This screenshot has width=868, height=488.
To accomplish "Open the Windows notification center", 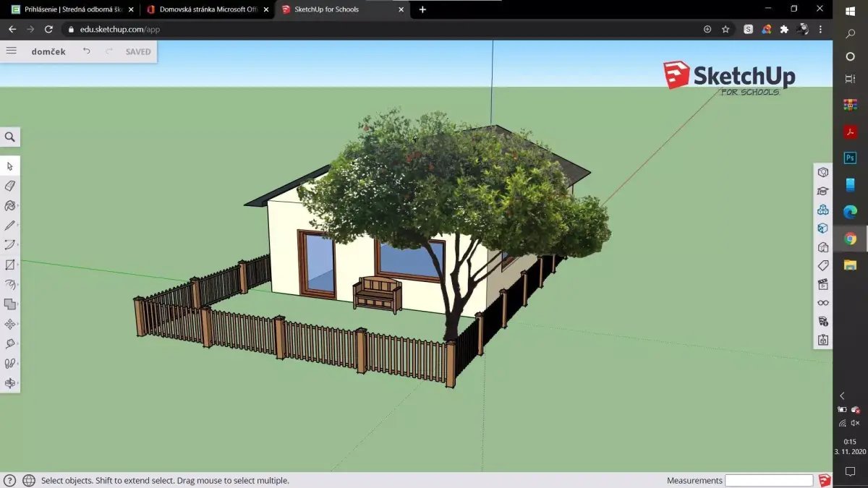I will (x=851, y=472).
